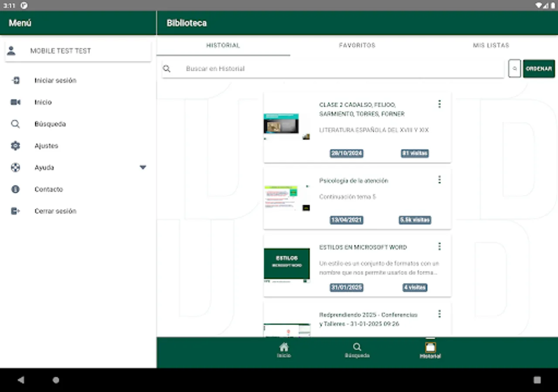The width and height of the screenshot is (558, 392).
Task: Go to Inicio home icon in bottom bar
Action: coord(284,347)
